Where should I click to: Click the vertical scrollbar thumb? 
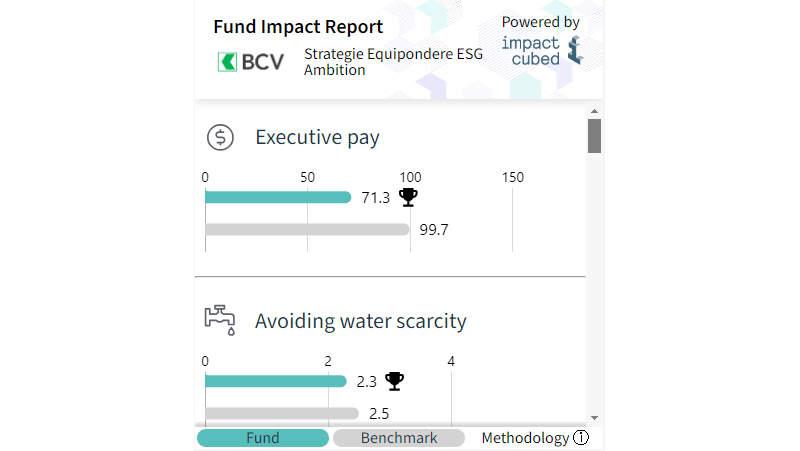coord(594,136)
